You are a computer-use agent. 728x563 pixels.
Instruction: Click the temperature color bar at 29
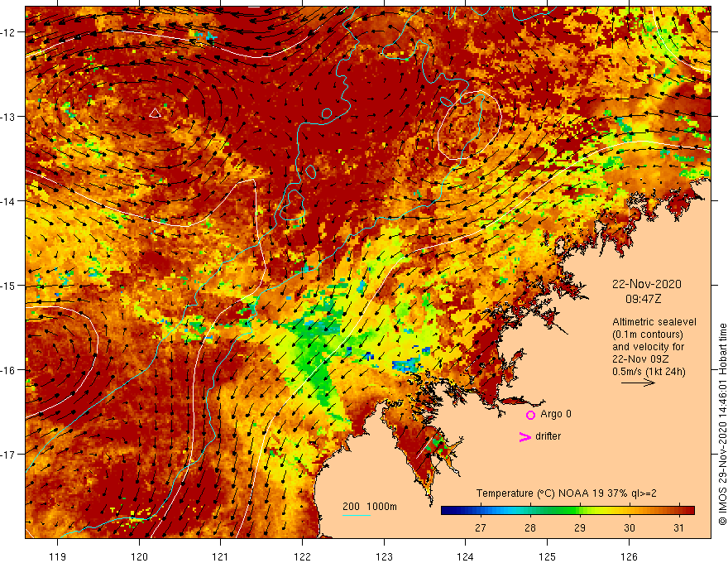[580, 511]
